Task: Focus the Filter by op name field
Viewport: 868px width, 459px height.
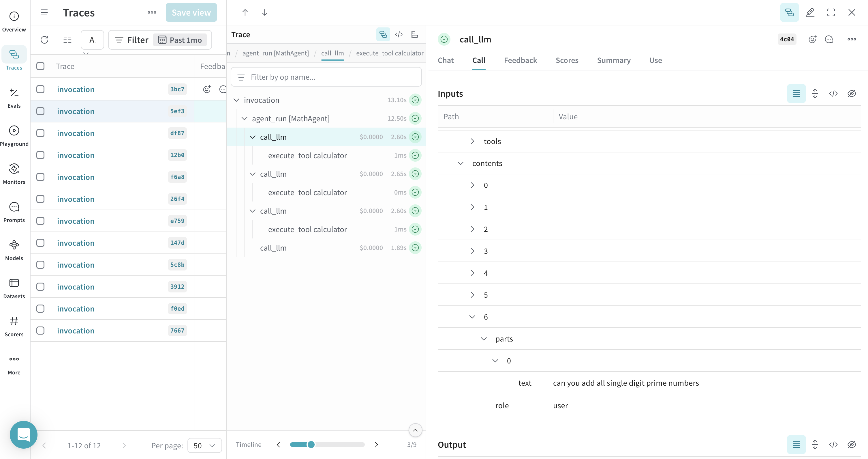Action: (326, 77)
